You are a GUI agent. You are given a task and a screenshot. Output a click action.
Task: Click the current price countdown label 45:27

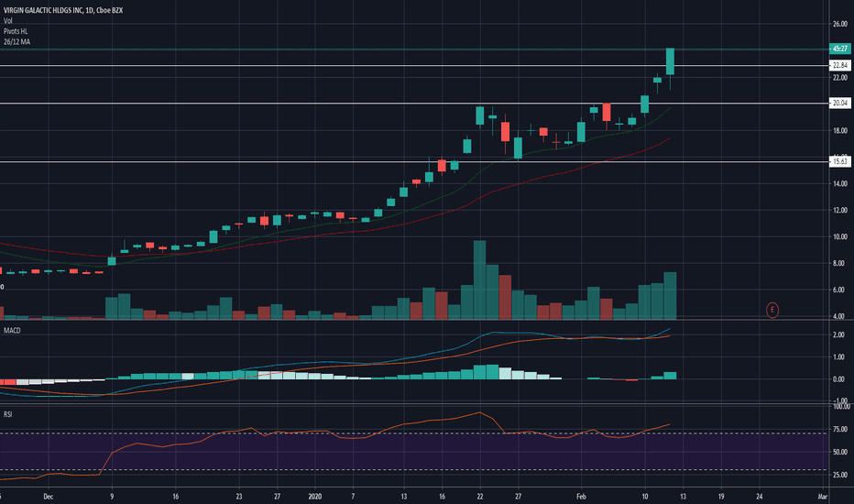(x=839, y=49)
